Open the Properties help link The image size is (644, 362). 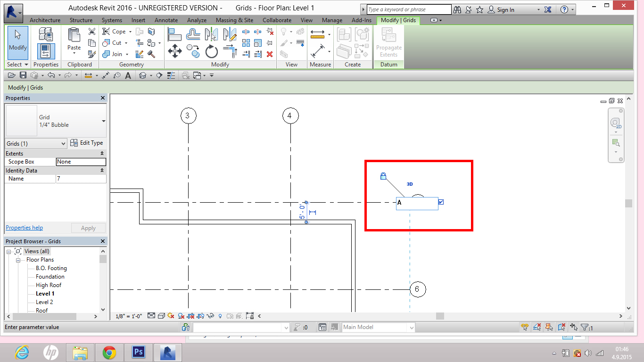point(24,228)
